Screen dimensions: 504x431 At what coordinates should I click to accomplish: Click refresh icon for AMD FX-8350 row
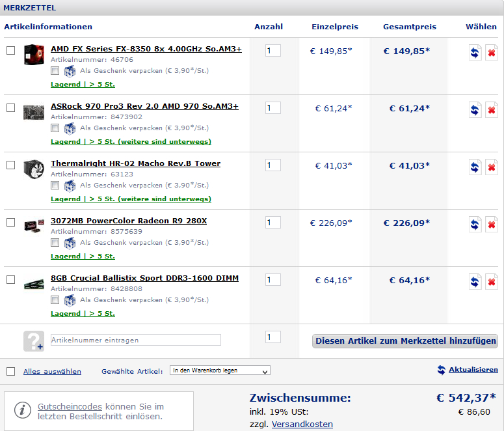[x=475, y=52]
